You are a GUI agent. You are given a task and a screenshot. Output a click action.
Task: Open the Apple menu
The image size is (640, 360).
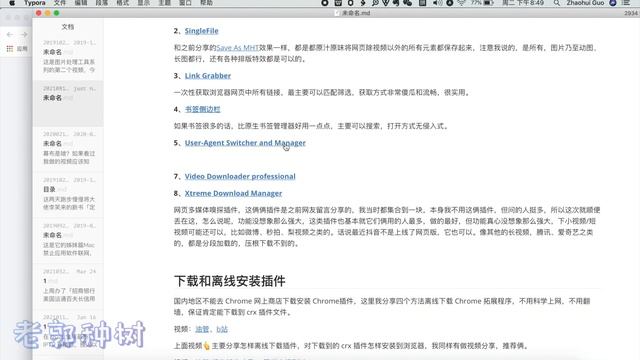coord(12,3)
